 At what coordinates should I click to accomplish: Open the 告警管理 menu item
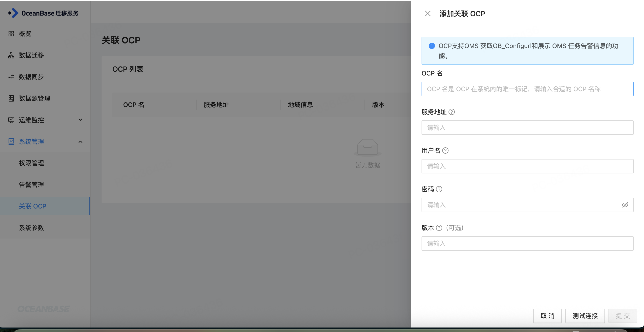(x=31, y=184)
